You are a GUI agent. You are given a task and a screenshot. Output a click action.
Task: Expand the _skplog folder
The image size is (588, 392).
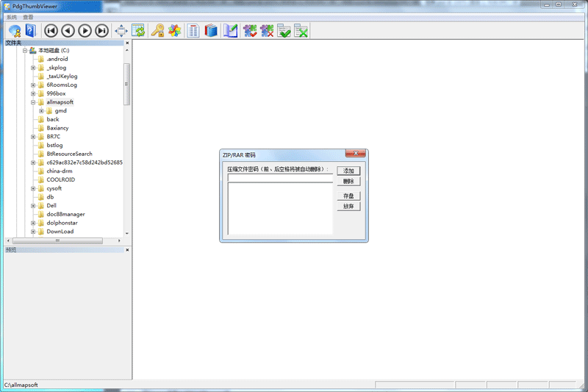click(33, 68)
